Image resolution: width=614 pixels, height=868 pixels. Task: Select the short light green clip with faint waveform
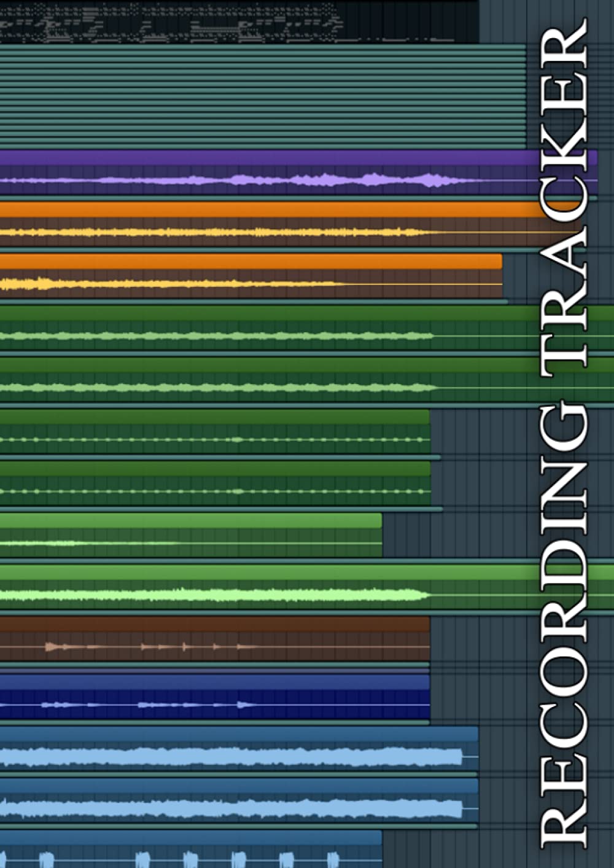point(191,536)
